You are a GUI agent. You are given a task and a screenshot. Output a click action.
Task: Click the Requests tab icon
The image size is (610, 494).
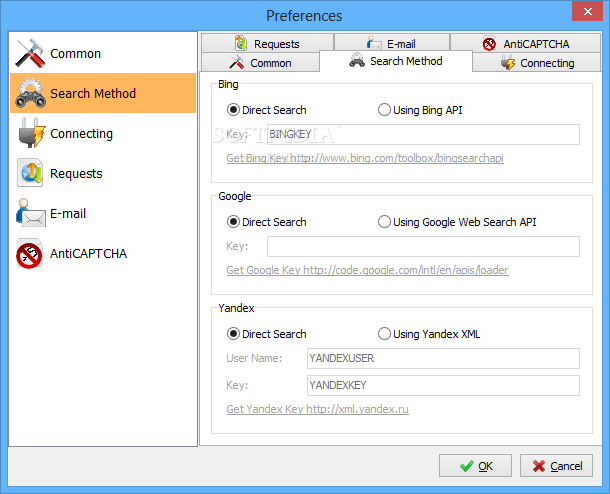[x=241, y=43]
